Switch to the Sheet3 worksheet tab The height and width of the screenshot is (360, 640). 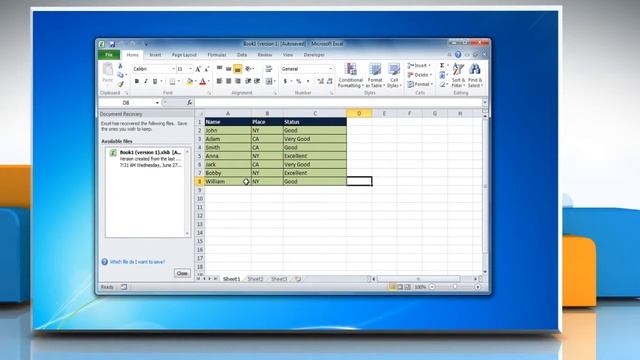click(x=279, y=279)
